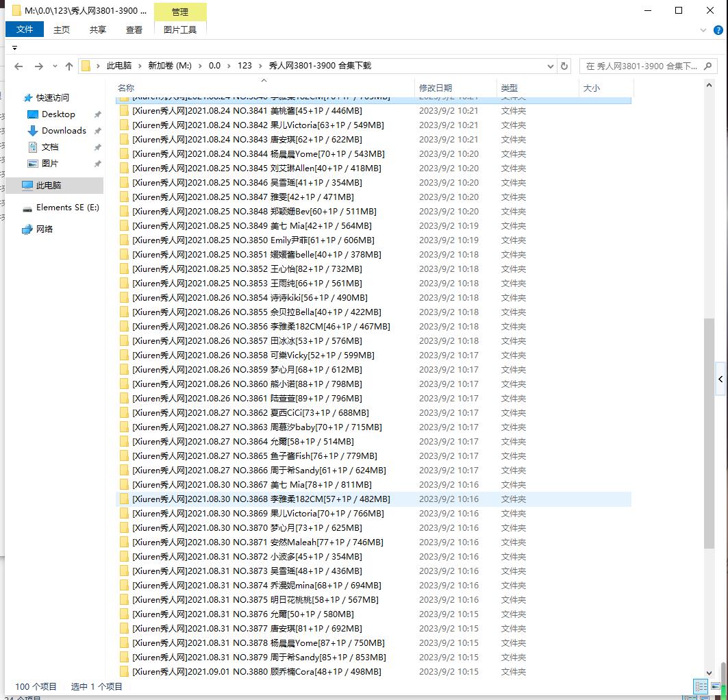This screenshot has width=728, height=700.
Task: Go up one folder level
Action: 69,66
